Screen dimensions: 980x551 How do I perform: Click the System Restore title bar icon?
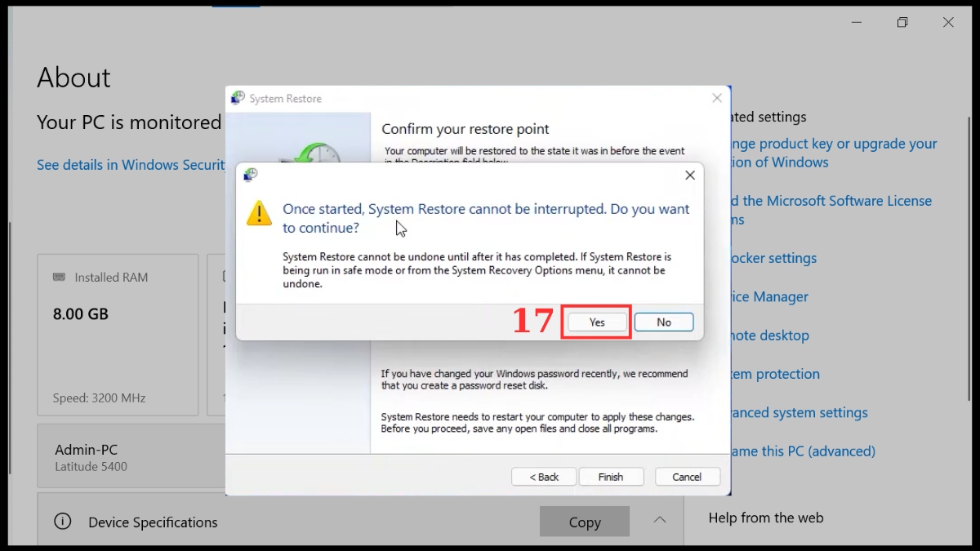pos(236,97)
